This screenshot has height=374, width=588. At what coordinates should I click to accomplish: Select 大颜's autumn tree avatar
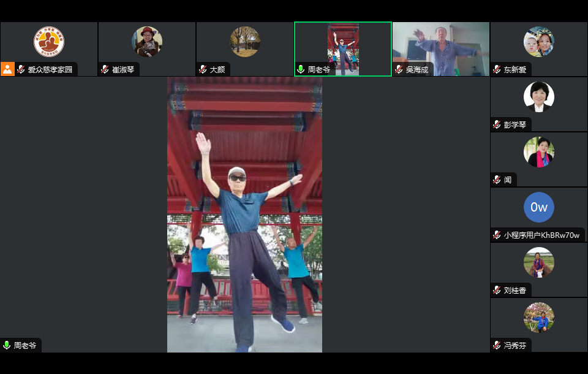point(245,42)
